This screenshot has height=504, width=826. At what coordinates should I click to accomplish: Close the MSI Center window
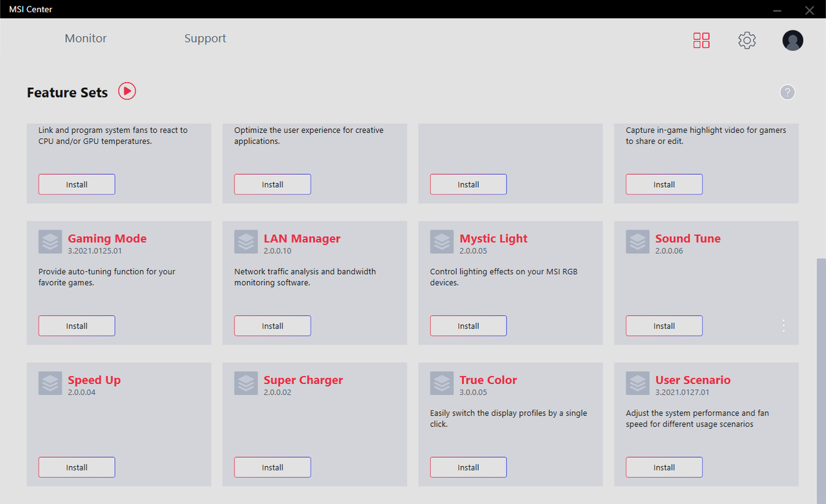point(809,10)
